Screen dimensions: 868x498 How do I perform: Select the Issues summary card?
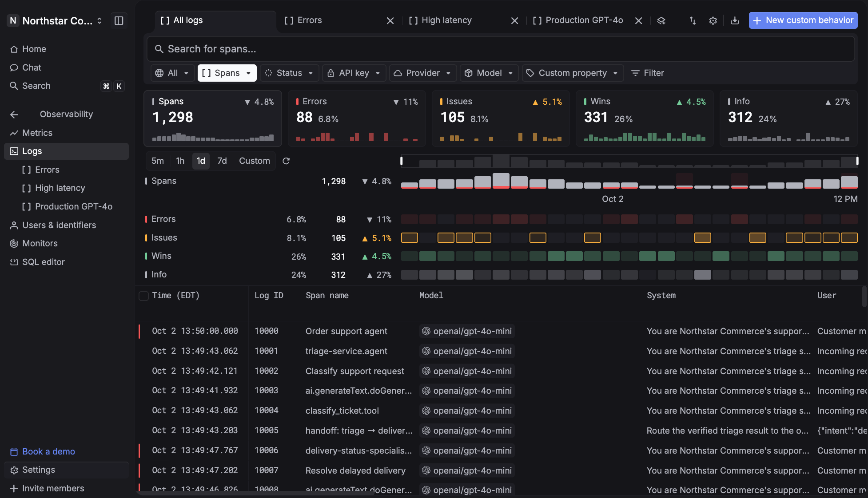coord(501,119)
